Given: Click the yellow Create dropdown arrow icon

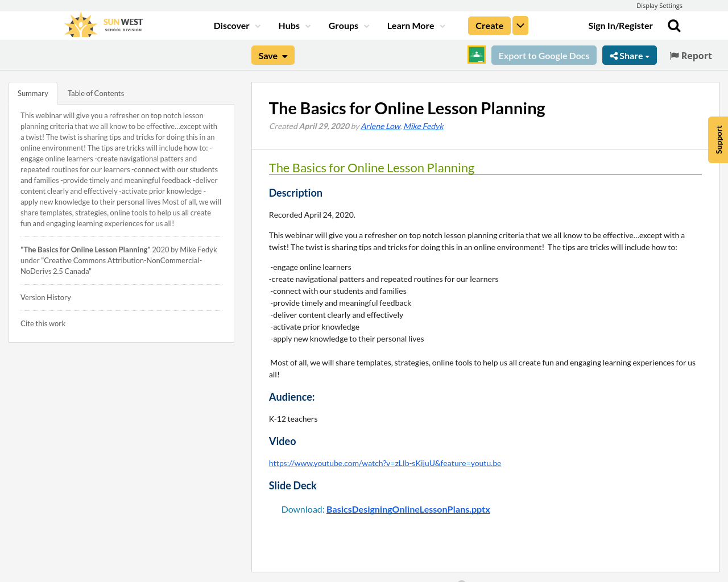Looking at the screenshot, I should [520, 25].
